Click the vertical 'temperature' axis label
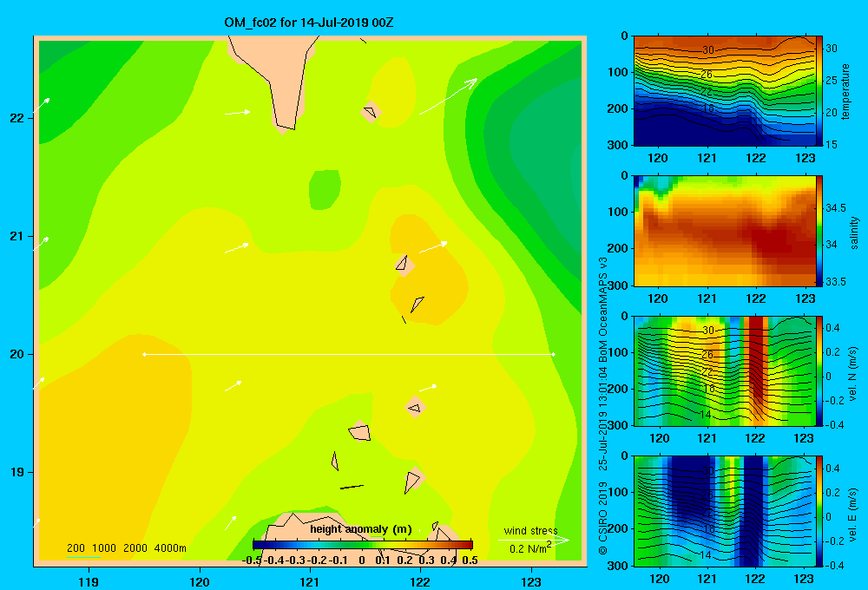The height and width of the screenshot is (590, 868). [x=845, y=91]
